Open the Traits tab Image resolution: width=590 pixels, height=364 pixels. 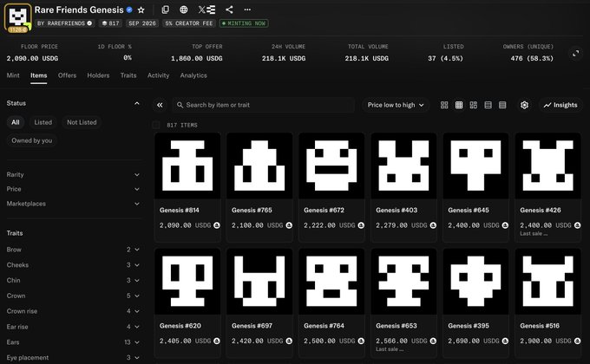[x=128, y=75]
